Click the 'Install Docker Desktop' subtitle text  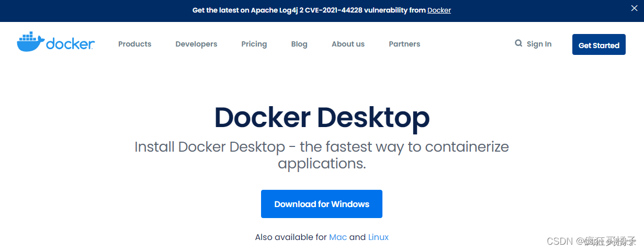pos(322,155)
